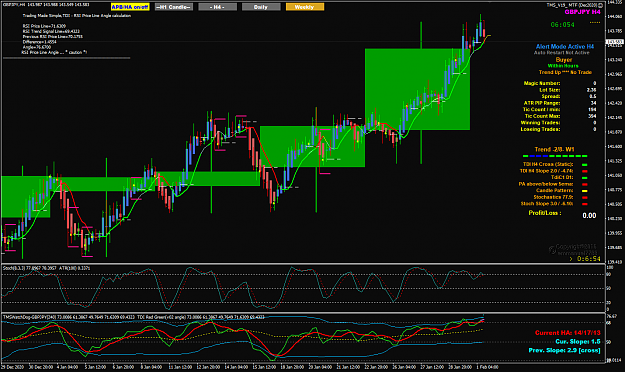Screen dimensions: 625x372
Task: Click the Prev. Slope: 2.9 [cross] readout
Action: click(564, 350)
